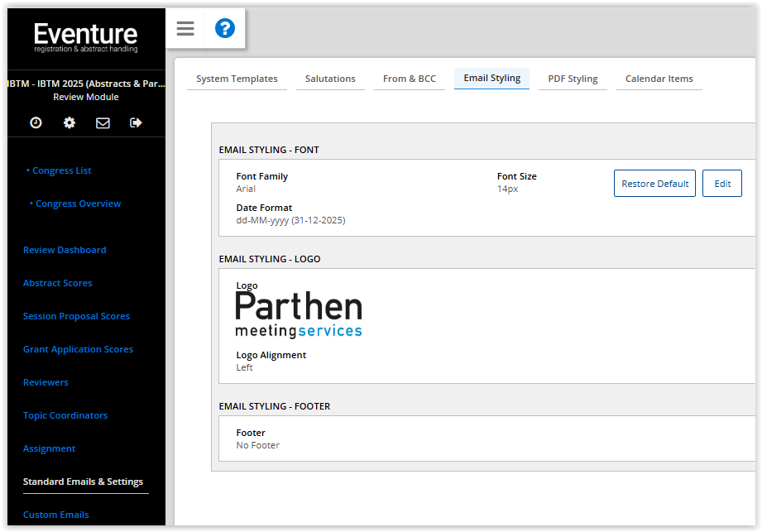
Task: Open the hamburger menu icon
Action: tap(185, 29)
